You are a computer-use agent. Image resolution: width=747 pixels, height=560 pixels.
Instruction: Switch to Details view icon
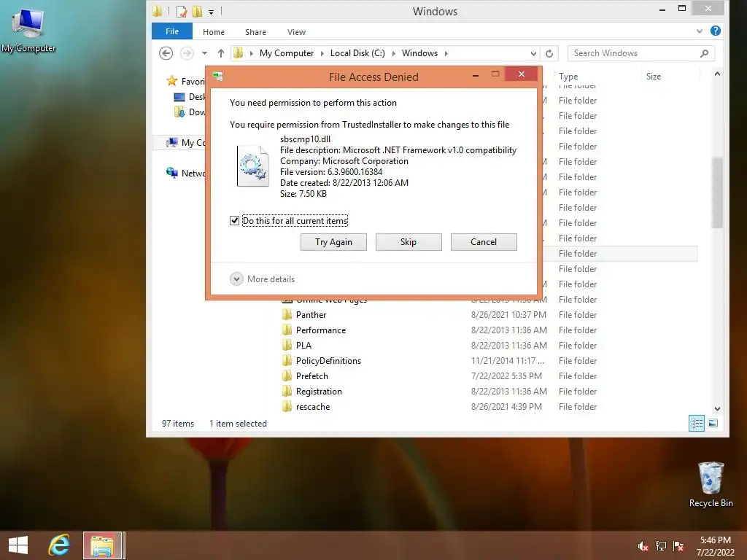697,423
